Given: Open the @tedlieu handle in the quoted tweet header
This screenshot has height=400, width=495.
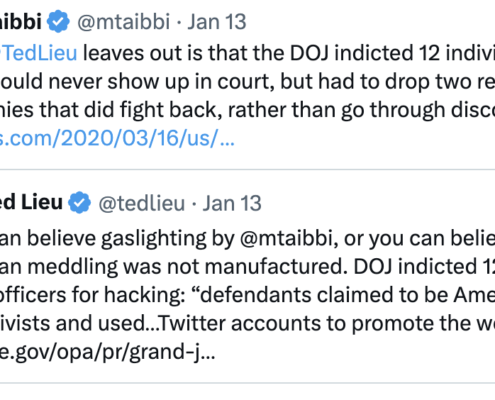Looking at the screenshot, I should [142, 203].
